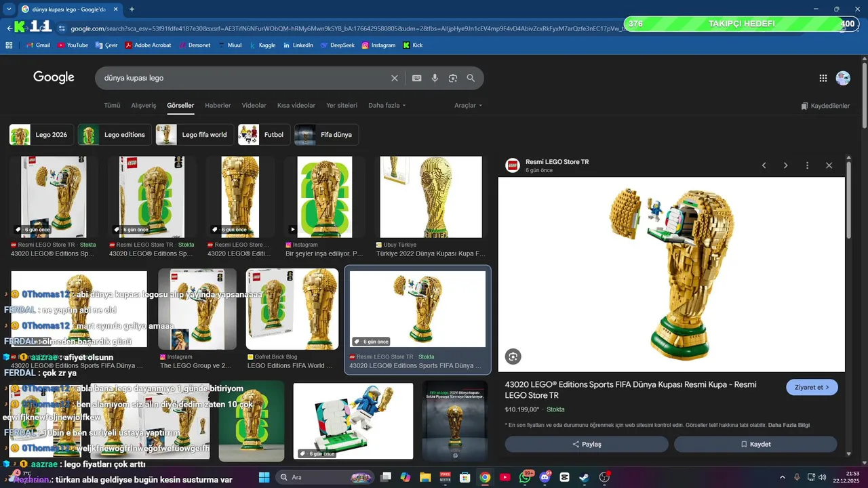Open the product title link in preview
Viewport: 868px width, 488px height.
631,390
